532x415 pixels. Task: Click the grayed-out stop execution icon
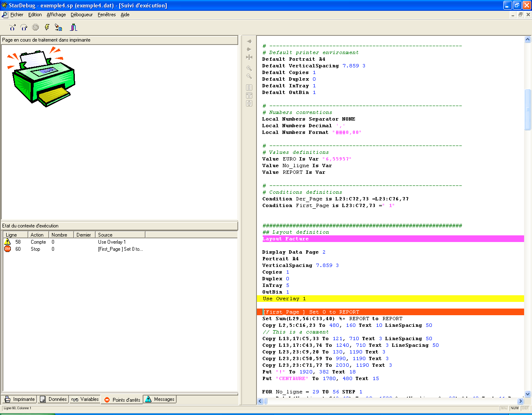[36, 27]
